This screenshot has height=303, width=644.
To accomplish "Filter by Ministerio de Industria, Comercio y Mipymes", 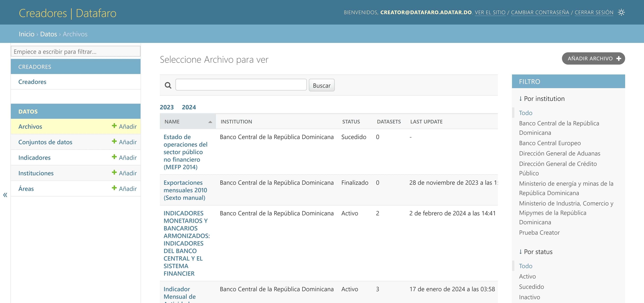I will tap(566, 213).
